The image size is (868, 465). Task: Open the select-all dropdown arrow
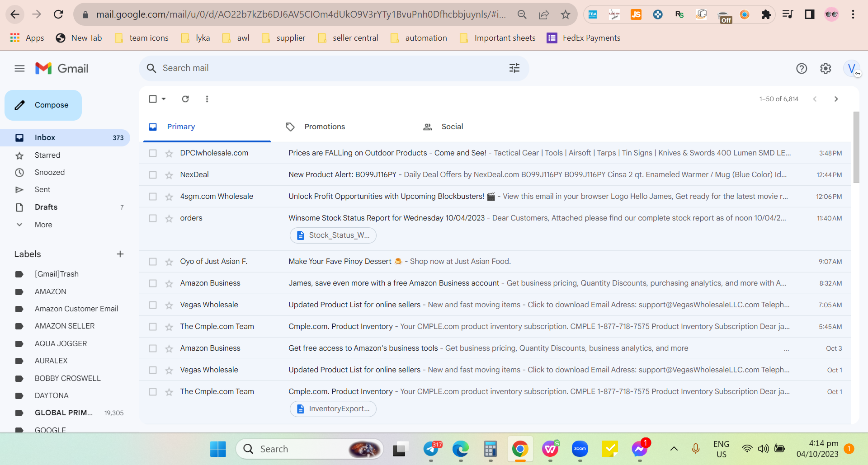pos(164,99)
